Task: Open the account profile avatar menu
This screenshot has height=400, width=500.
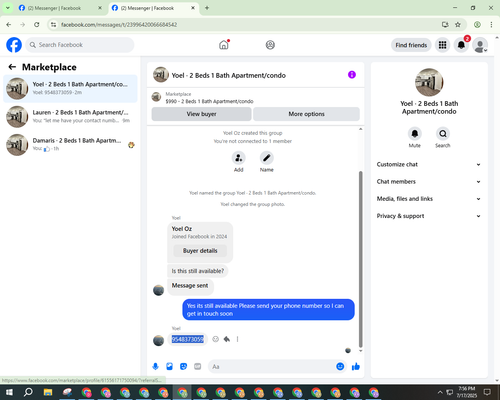Action: [x=480, y=45]
